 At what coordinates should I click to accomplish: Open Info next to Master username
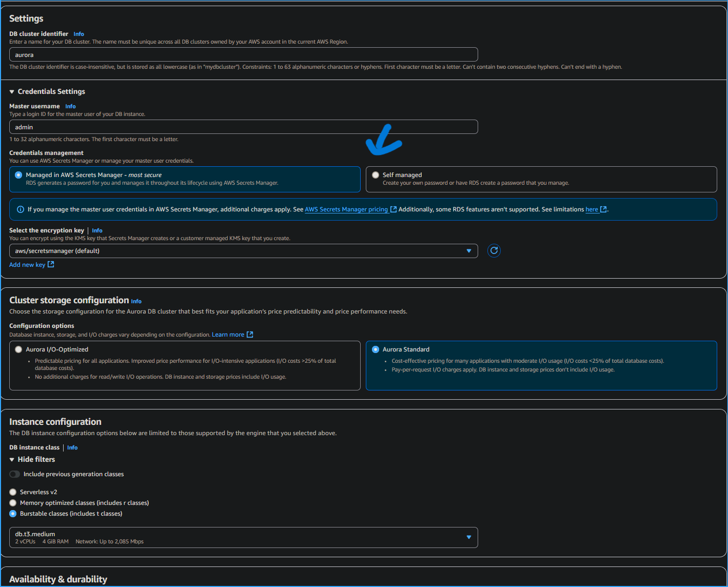[x=70, y=106]
